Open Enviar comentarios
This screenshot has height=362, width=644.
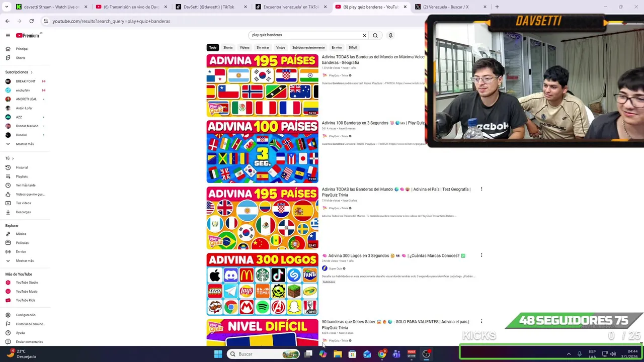[29, 342]
